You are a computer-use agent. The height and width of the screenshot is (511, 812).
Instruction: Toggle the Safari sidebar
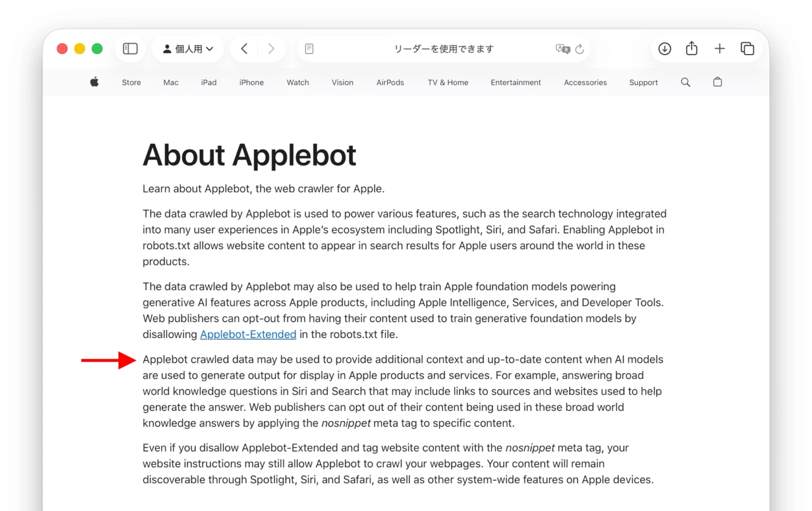[x=130, y=49]
